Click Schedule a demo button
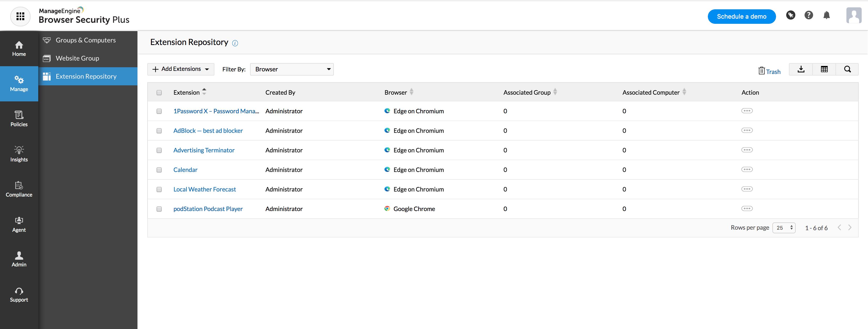Viewport: 868px width, 329px height. 741,17
